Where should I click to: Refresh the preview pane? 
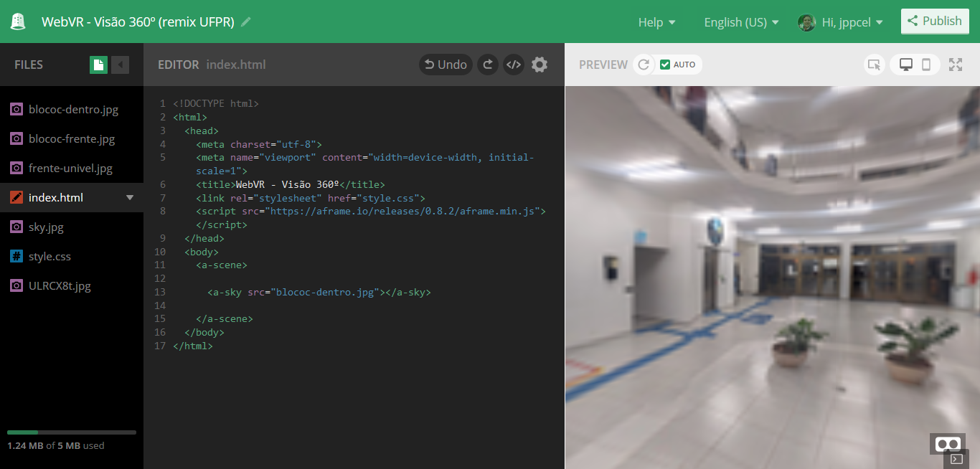pyautogui.click(x=644, y=65)
